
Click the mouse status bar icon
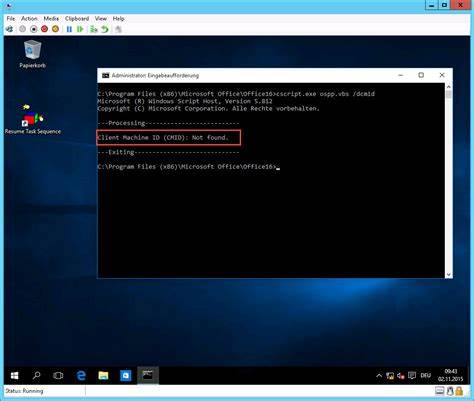[x=450, y=391]
